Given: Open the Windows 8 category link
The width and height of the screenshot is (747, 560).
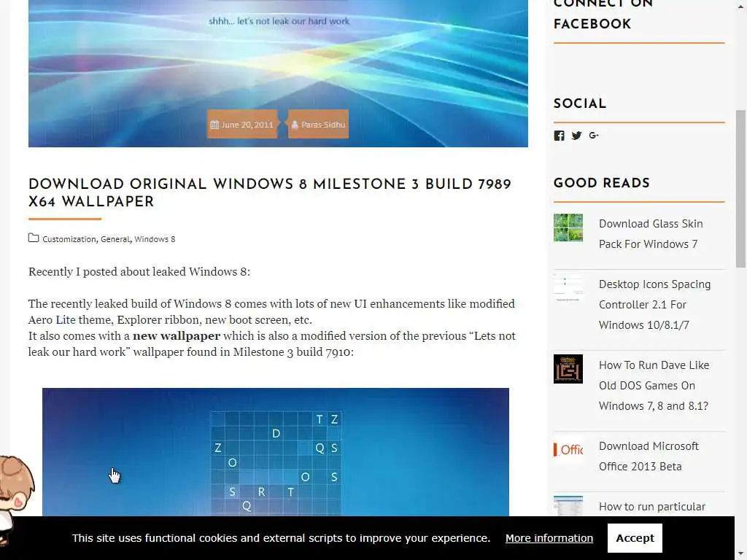Looking at the screenshot, I should point(155,239).
